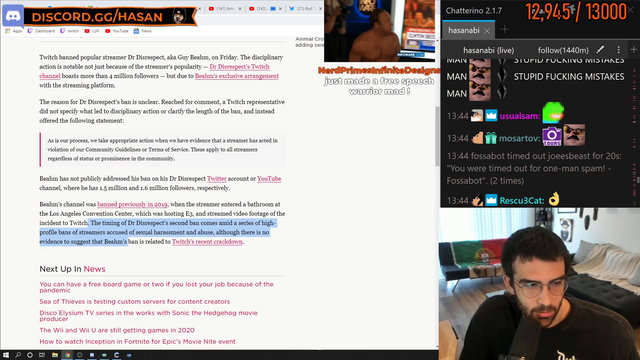Add a new Chatterino tab

tap(505, 29)
